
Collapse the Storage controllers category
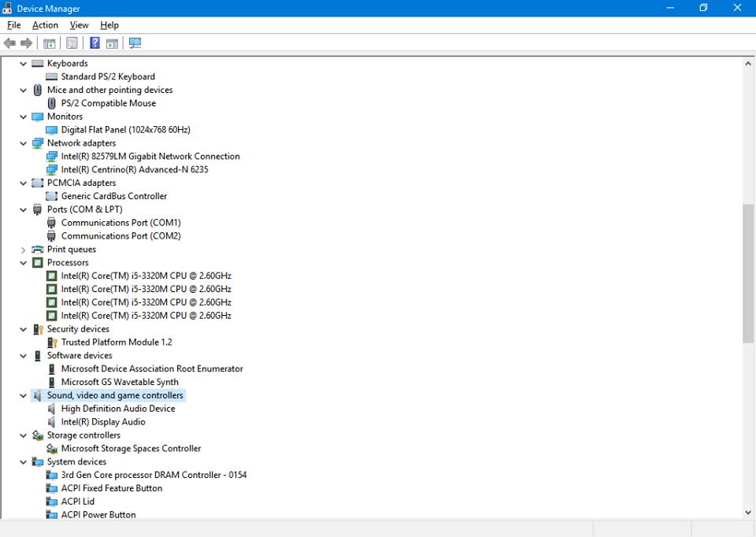click(x=23, y=435)
